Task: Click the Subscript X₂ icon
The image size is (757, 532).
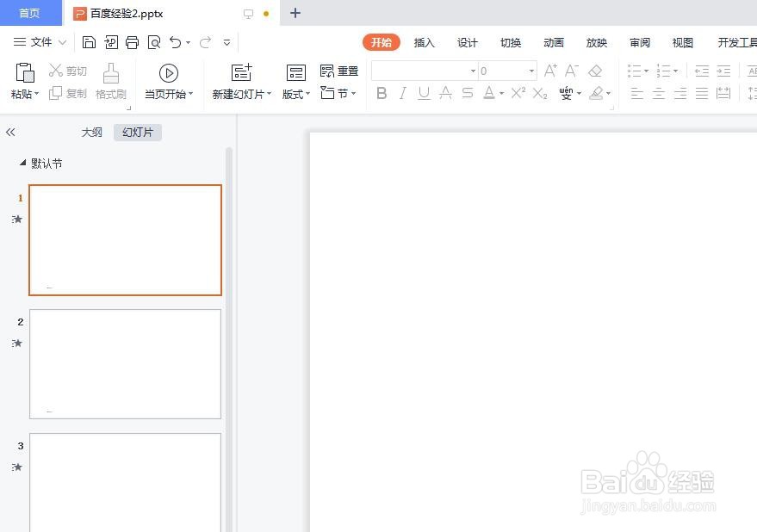Action: click(540, 93)
